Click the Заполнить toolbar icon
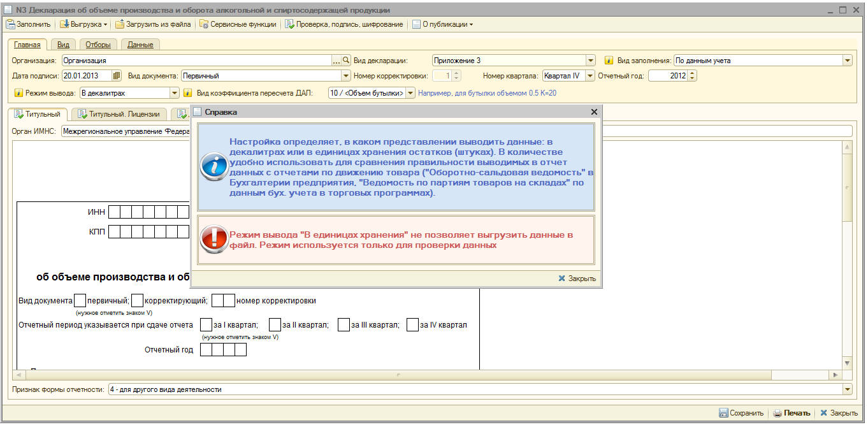 [x=11, y=24]
